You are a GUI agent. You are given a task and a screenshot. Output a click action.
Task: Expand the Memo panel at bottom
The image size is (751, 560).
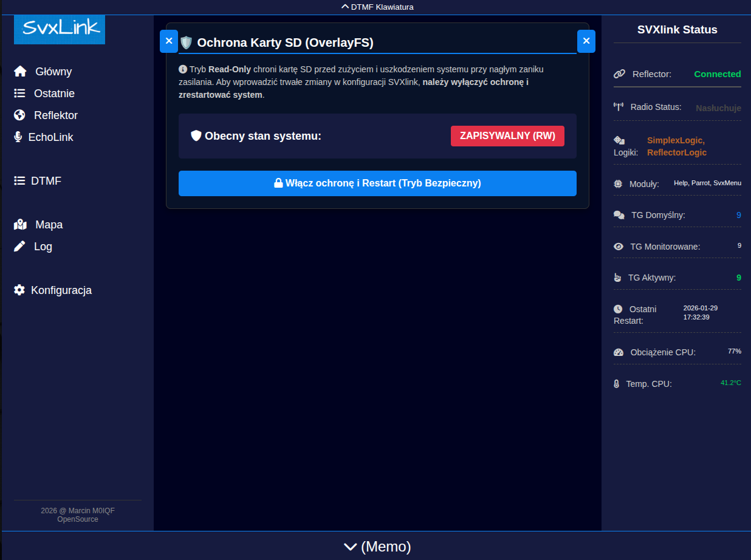[377, 547]
